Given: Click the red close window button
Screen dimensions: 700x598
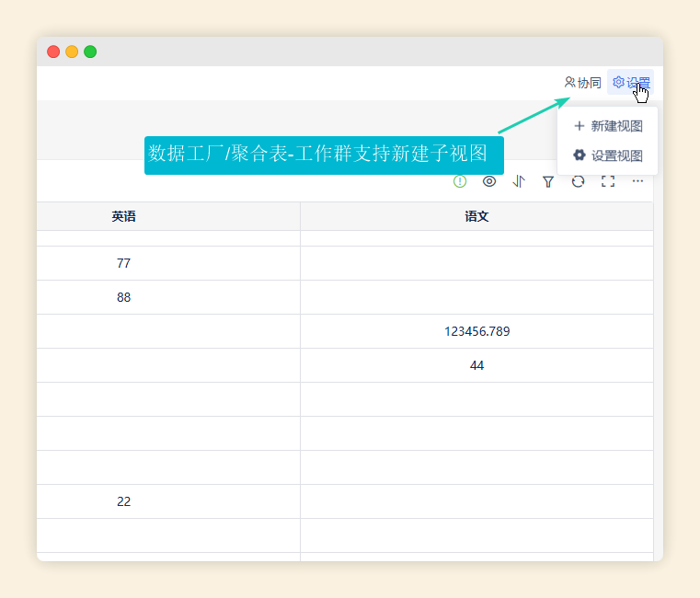Looking at the screenshot, I should click(53, 52).
